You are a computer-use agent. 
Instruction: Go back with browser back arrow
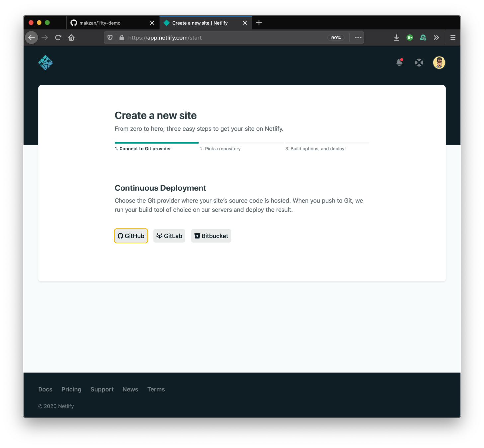click(x=32, y=37)
